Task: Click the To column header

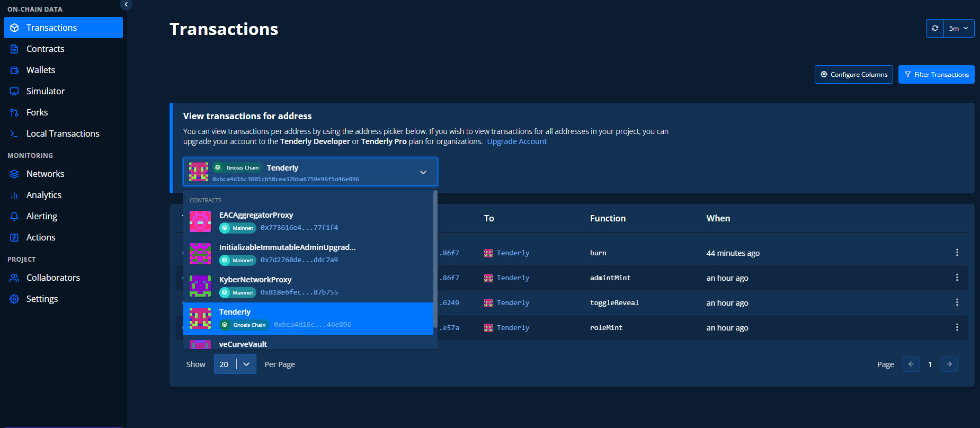Action: [x=489, y=218]
